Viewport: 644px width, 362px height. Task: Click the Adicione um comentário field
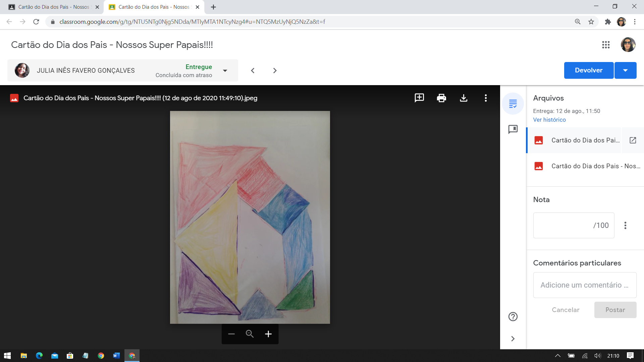click(x=585, y=285)
